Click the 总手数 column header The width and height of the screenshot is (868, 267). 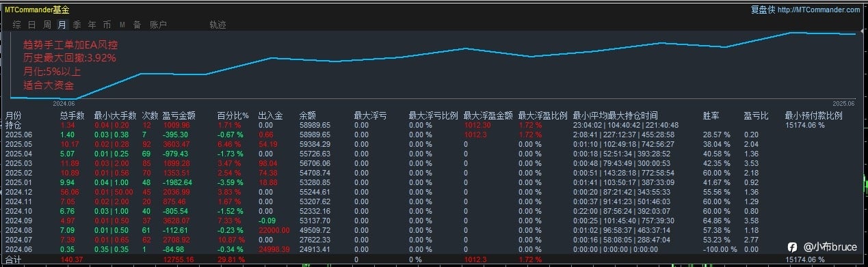click(x=73, y=115)
